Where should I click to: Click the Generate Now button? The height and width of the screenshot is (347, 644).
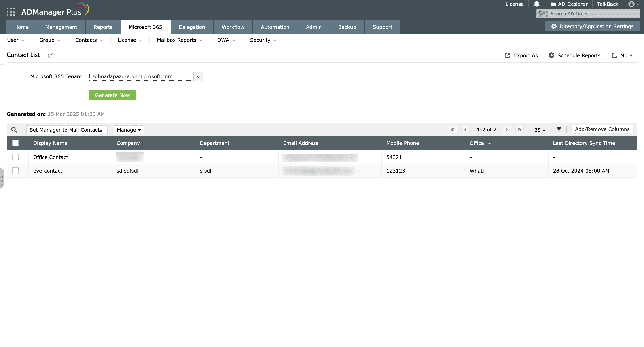[112, 95]
